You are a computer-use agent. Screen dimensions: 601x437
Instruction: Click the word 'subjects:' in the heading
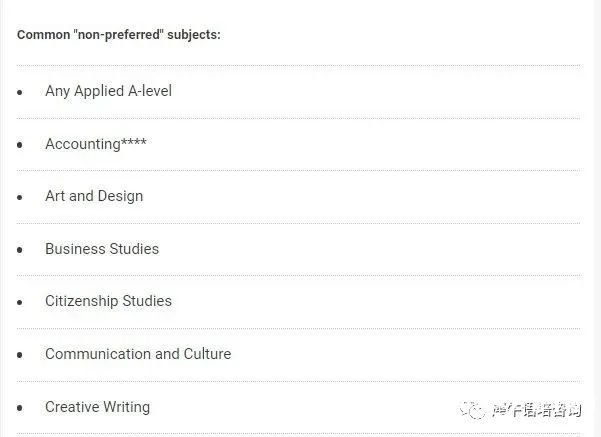194,35
